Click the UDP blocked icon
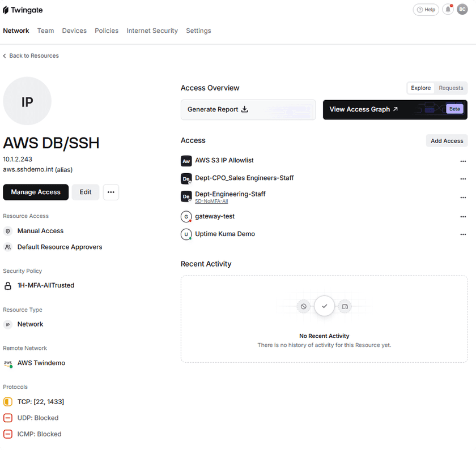This screenshot has height=450, width=476. click(8, 418)
